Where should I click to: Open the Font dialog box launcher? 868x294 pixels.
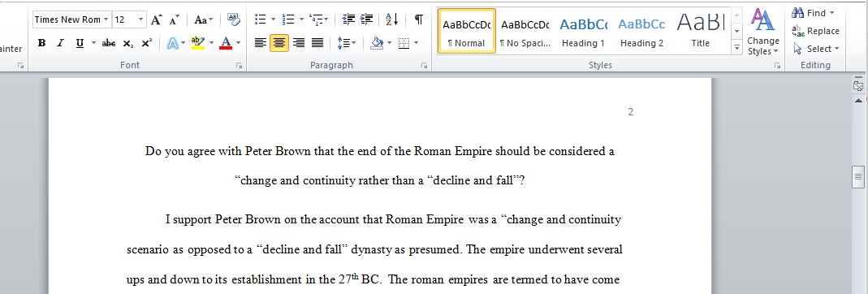[240, 65]
